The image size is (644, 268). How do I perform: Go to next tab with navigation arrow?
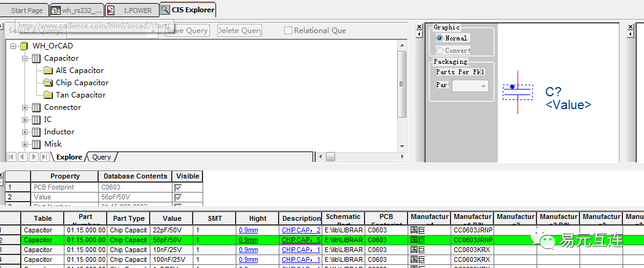pyautogui.click(x=33, y=157)
